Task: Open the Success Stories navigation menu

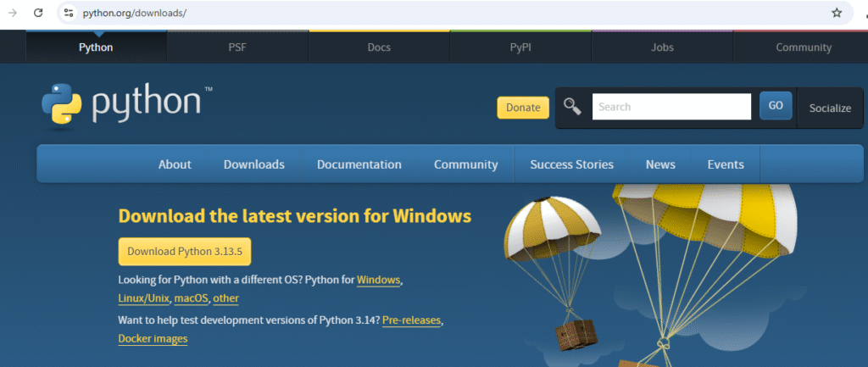Action: tap(572, 164)
